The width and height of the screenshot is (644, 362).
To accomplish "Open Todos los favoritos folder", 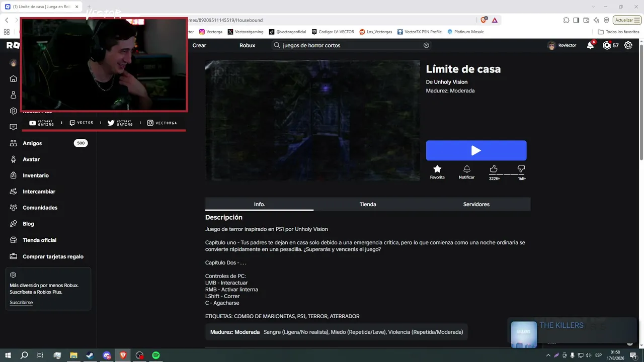I will [618, 32].
